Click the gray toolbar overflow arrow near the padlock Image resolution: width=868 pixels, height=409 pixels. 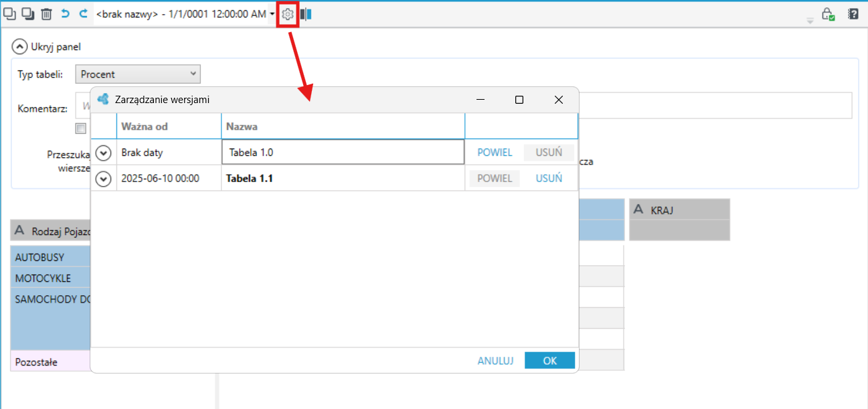click(x=810, y=21)
